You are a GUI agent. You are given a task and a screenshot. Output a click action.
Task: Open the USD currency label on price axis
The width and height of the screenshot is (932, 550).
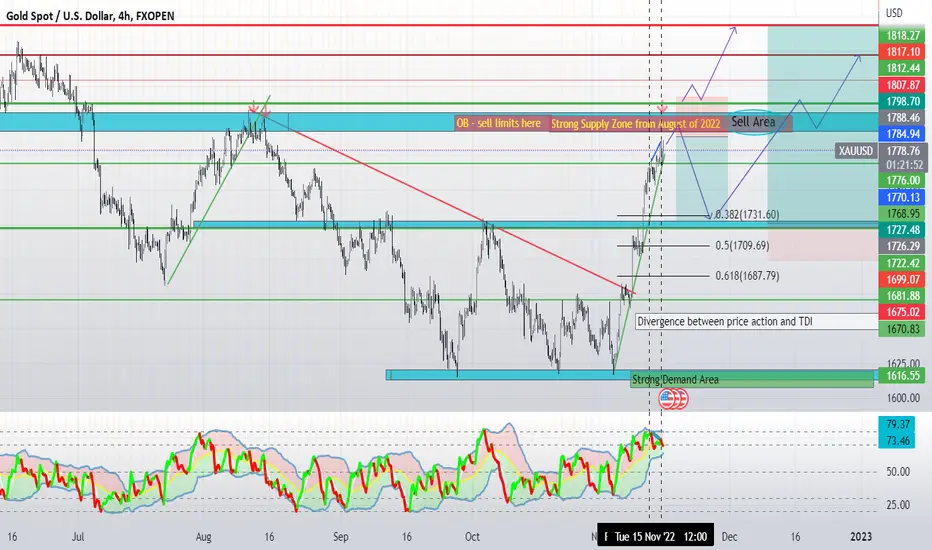point(894,13)
